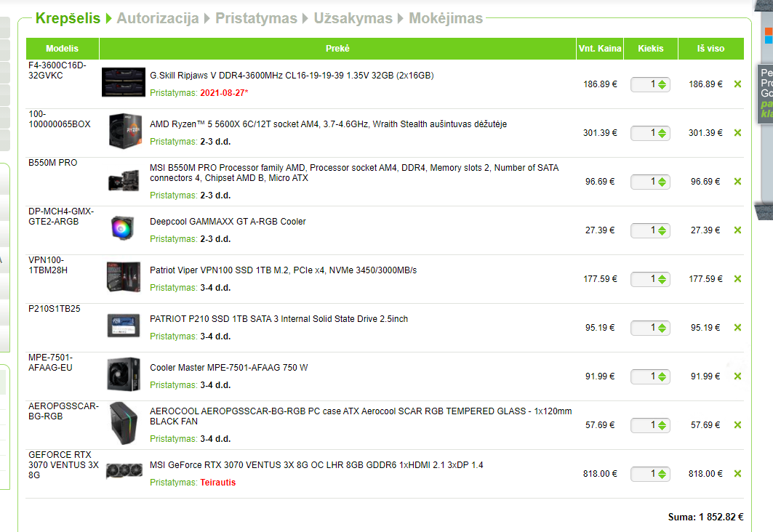Open G.Skill Ripjaws V product thumbnail

click(x=123, y=82)
